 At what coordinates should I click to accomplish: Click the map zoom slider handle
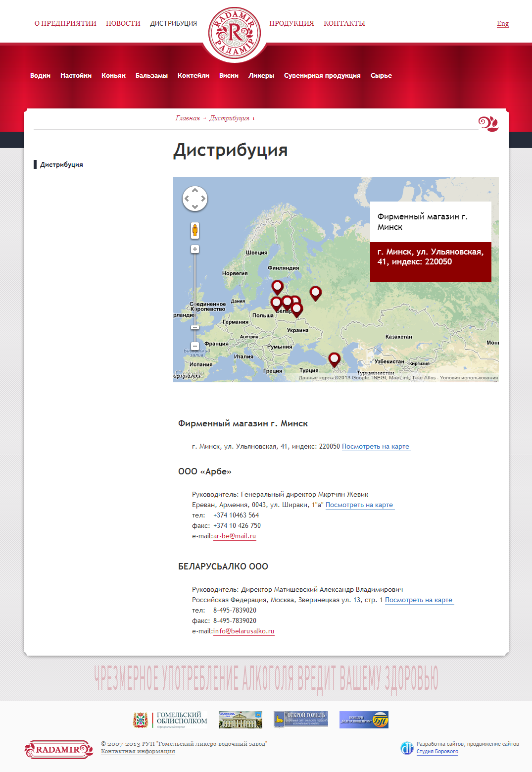(195, 327)
